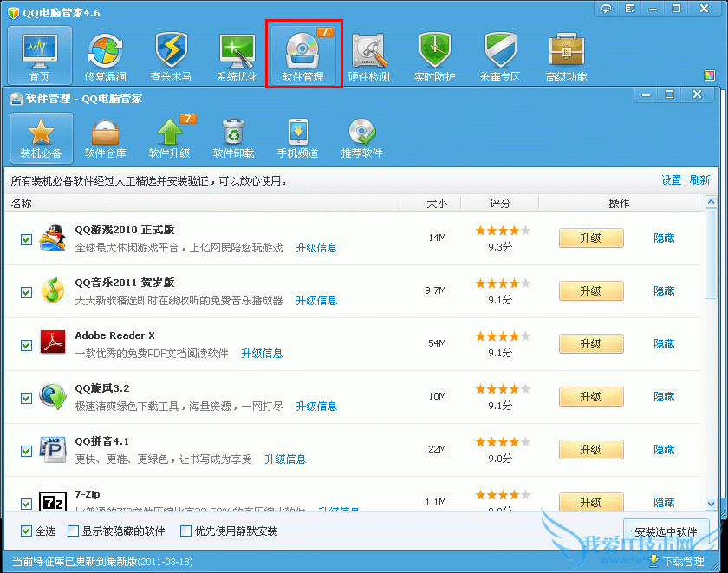728x573 pixels.
Task: Click 升级 button for QQ音乐2011
Action: [x=591, y=291]
